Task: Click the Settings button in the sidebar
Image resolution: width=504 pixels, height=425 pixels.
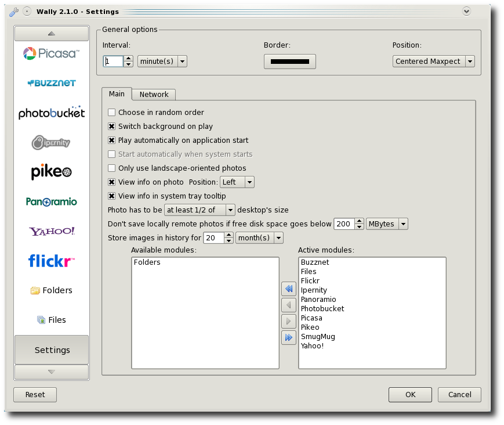Action: click(x=52, y=350)
